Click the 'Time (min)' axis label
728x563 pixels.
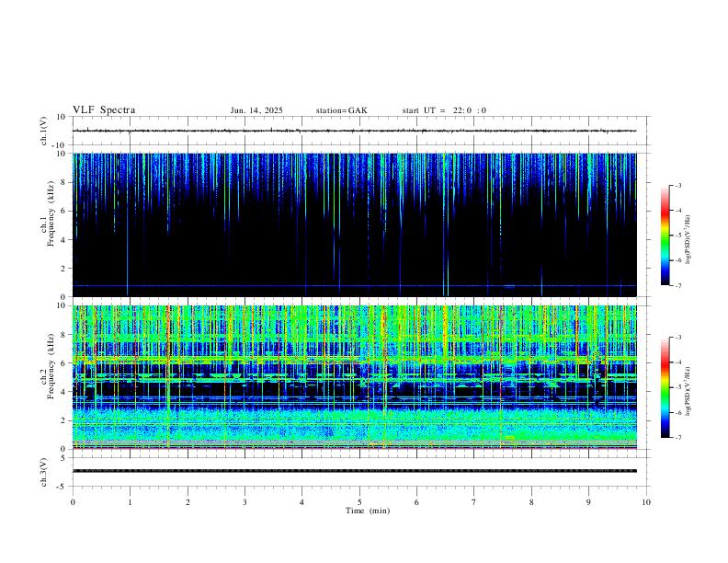(x=368, y=511)
